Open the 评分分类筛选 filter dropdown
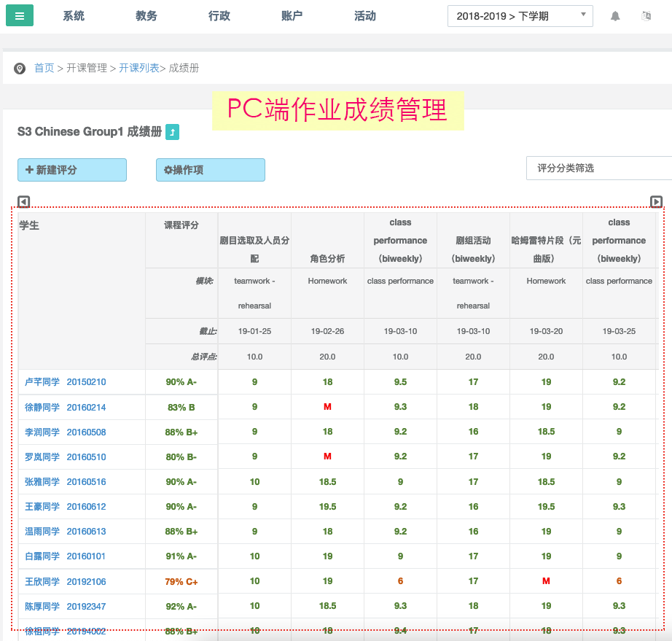 (598, 168)
